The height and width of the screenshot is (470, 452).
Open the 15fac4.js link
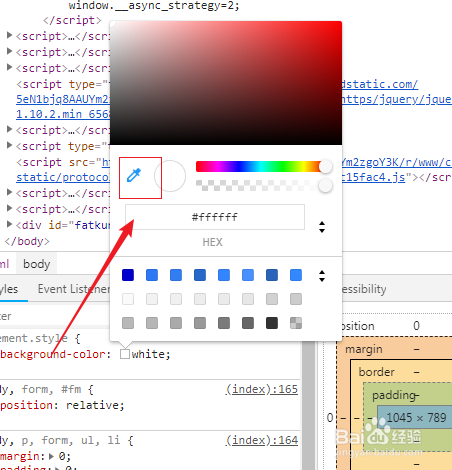374,177
